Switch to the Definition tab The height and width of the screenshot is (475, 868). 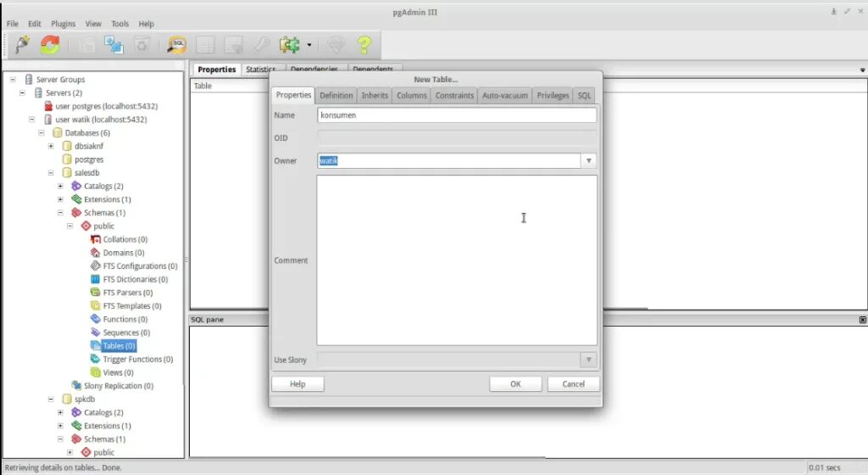[x=336, y=95]
